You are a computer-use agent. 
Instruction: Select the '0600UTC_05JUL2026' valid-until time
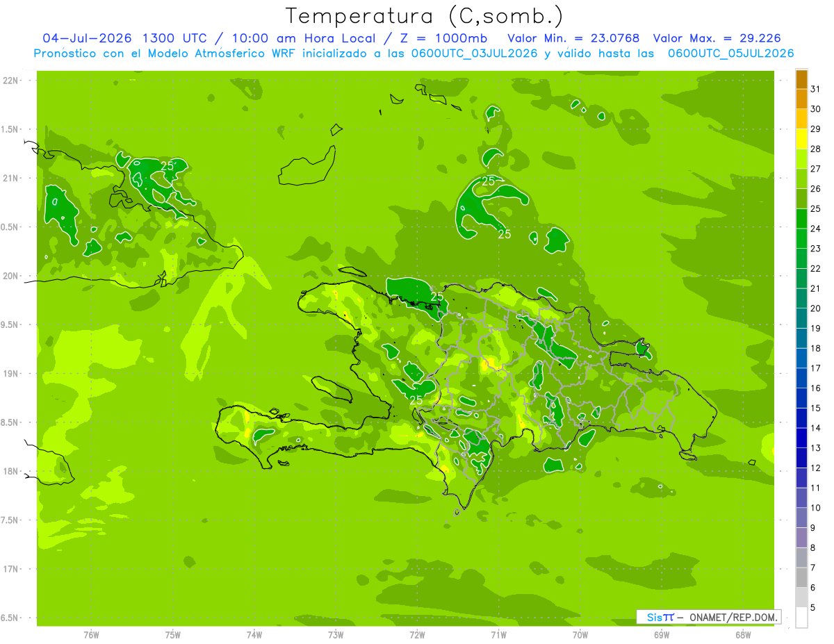730,53
